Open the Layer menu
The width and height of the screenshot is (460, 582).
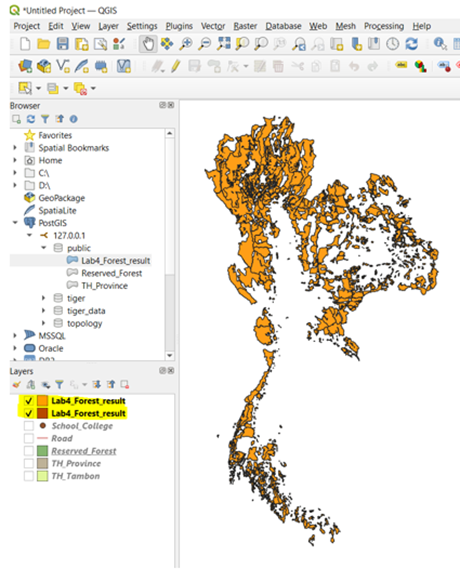pyautogui.click(x=108, y=26)
